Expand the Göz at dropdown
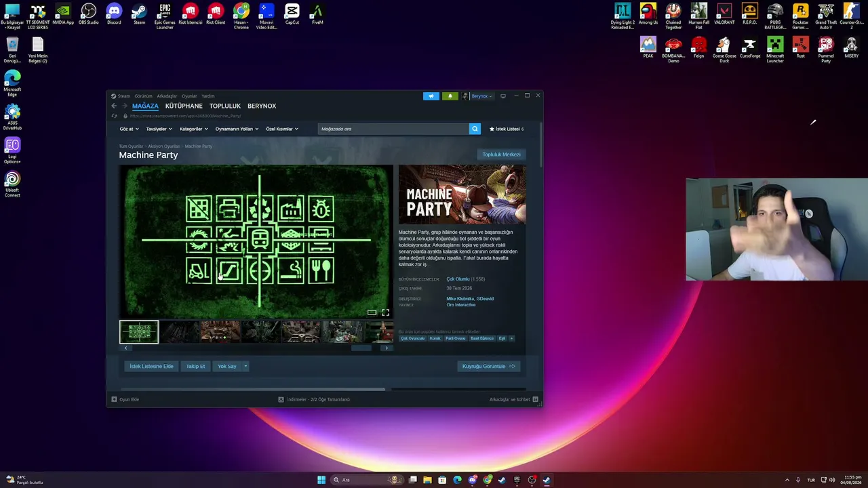 (x=129, y=129)
